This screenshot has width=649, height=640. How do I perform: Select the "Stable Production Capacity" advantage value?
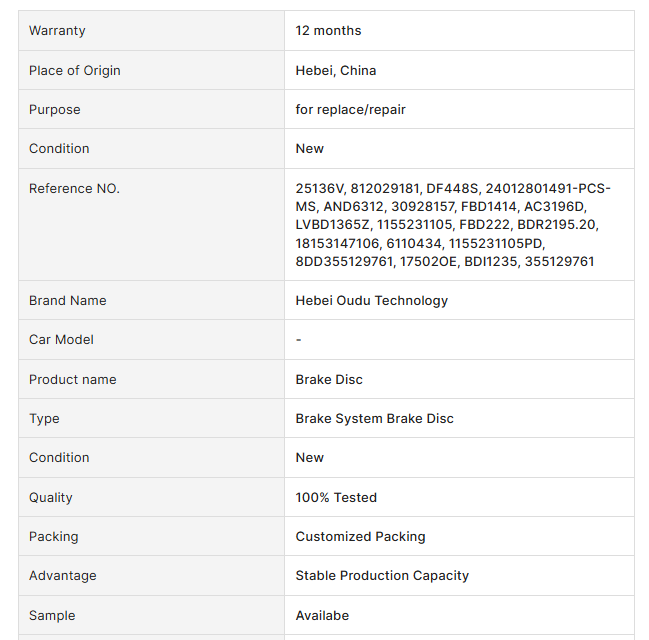pos(382,575)
